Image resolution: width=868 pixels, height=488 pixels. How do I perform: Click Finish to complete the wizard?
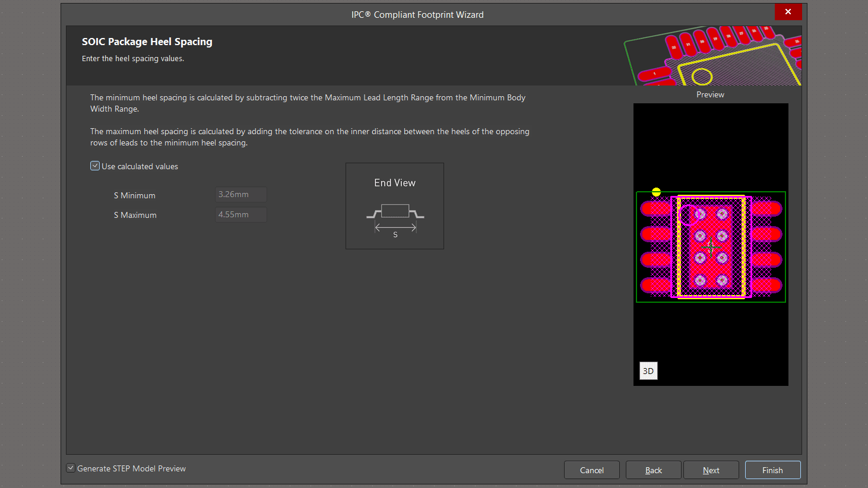(772, 470)
